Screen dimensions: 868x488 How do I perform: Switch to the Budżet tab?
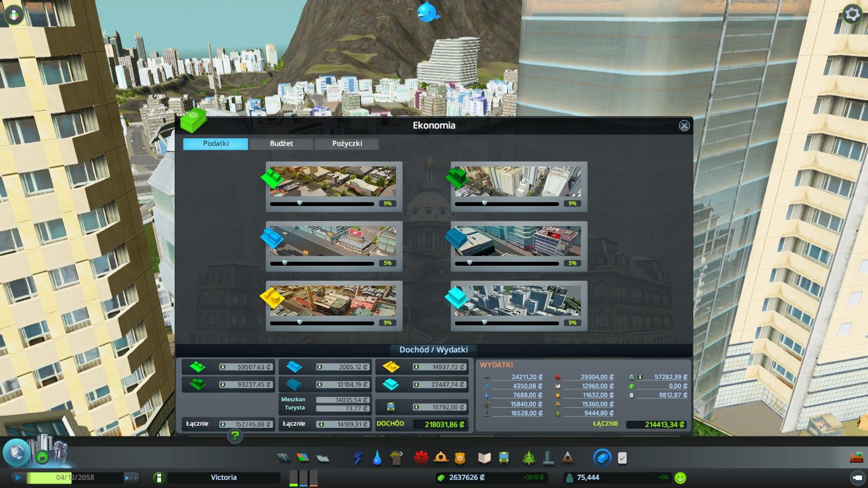(281, 144)
